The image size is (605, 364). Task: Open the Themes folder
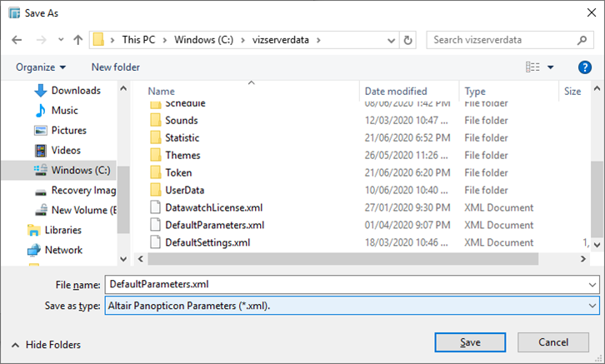tap(182, 155)
